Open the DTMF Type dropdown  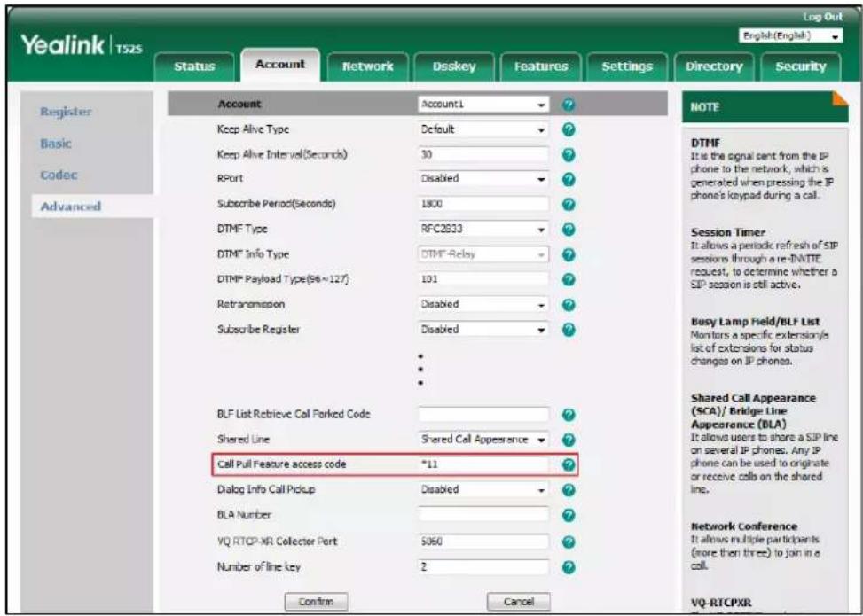click(x=483, y=229)
